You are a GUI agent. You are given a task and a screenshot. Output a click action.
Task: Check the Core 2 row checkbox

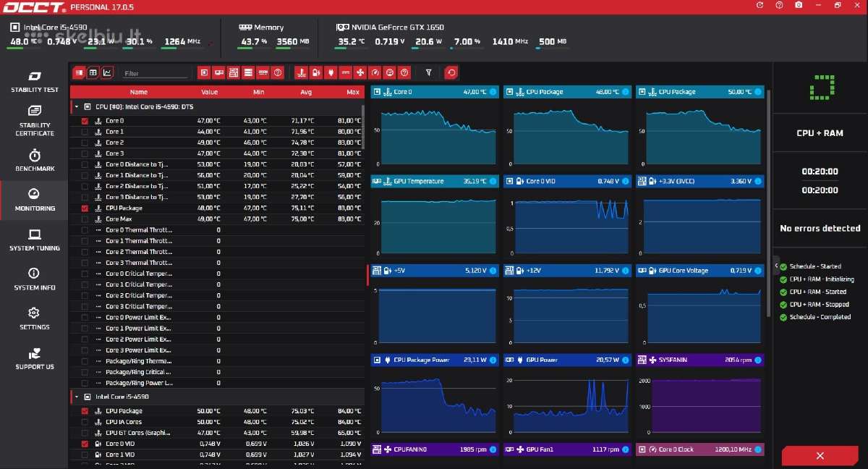click(x=85, y=143)
